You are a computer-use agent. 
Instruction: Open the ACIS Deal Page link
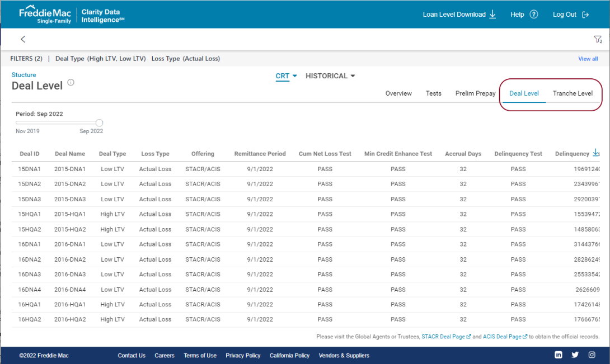point(502,337)
